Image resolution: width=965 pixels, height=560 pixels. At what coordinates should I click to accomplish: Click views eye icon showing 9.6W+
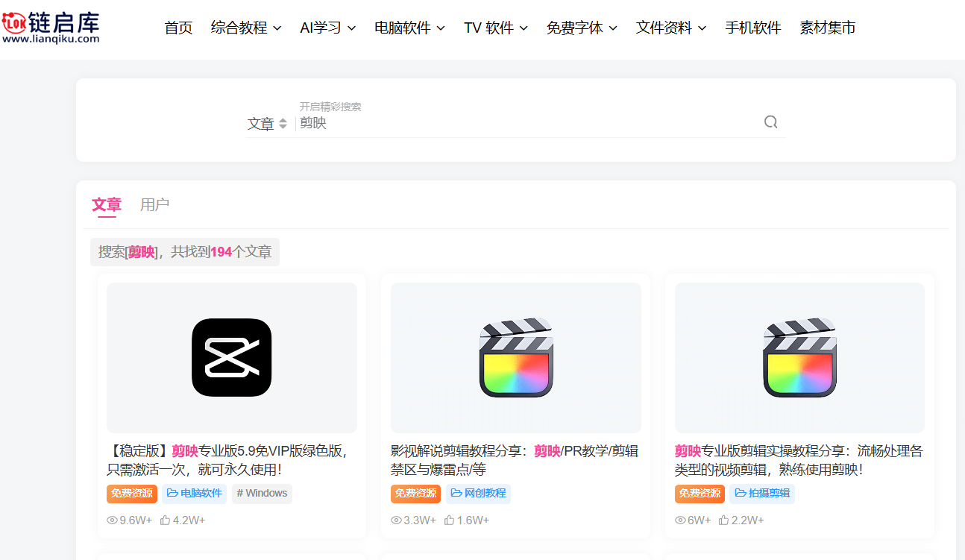click(113, 520)
